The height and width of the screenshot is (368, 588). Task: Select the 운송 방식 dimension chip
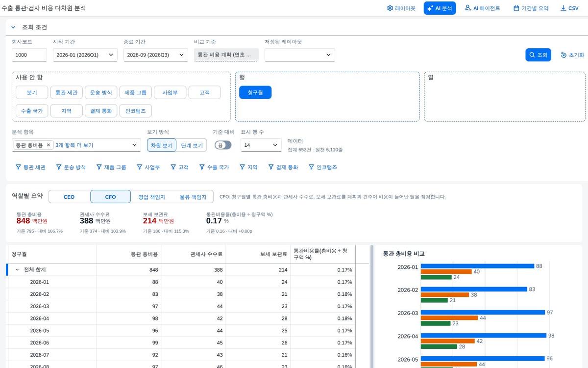[100, 92]
